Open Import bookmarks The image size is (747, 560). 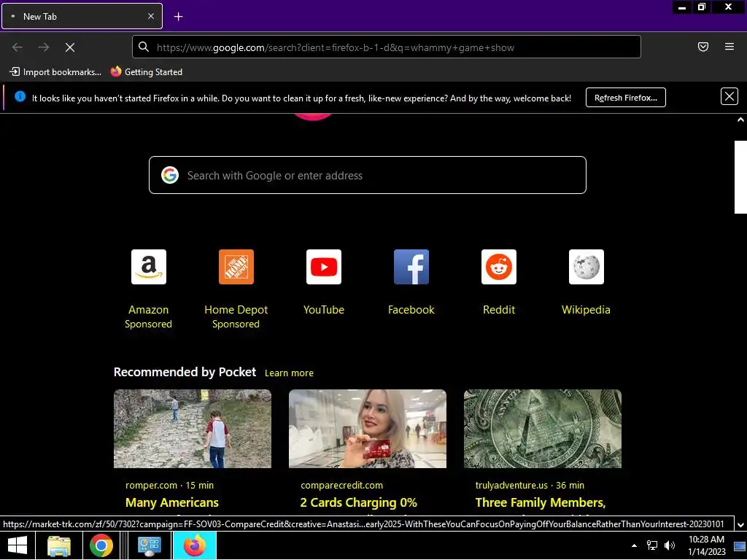[55, 72]
